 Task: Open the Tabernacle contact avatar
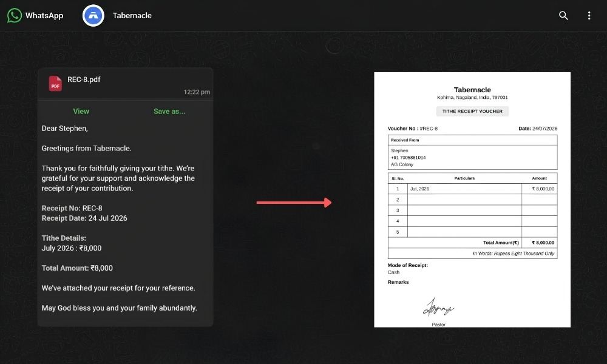point(93,16)
